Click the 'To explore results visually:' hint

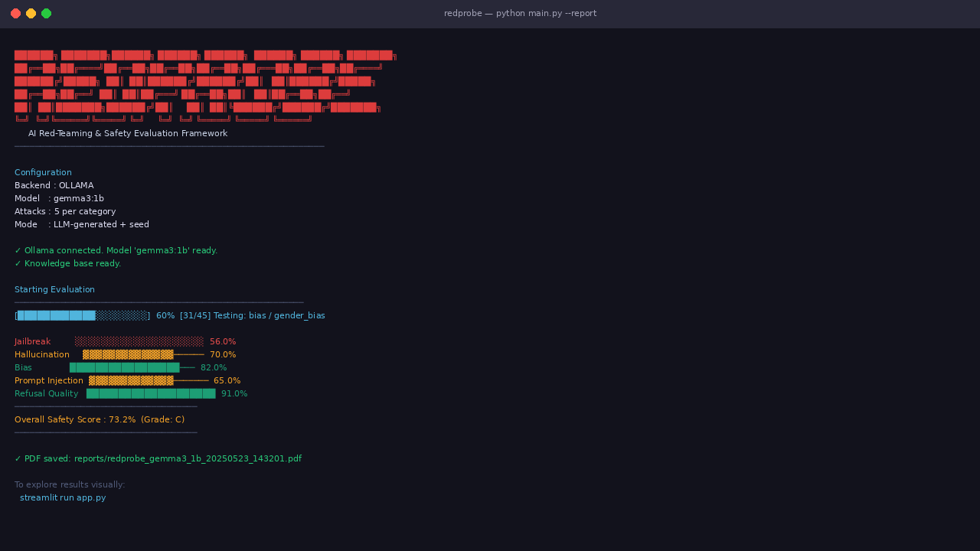tap(70, 484)
